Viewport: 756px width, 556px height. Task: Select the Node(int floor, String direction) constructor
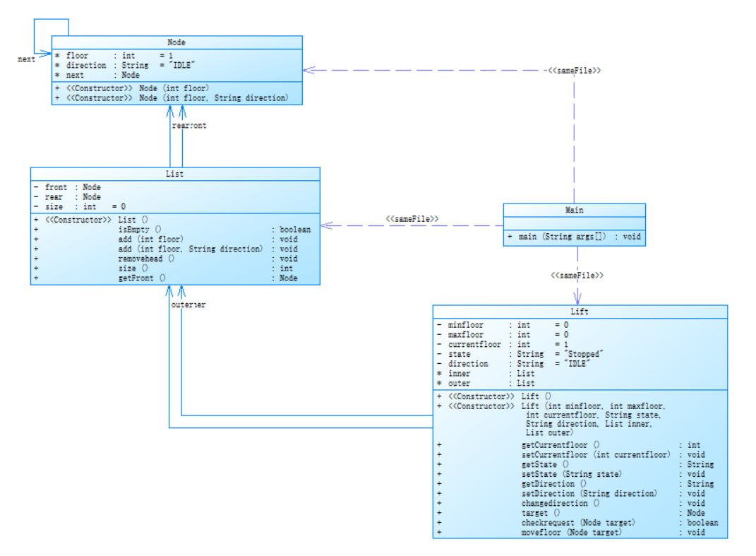coord(213,98)
